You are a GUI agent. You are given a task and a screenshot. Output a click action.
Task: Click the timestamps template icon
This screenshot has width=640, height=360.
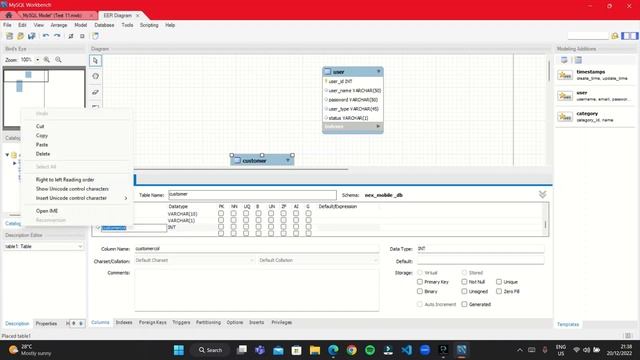coord(565,75)
